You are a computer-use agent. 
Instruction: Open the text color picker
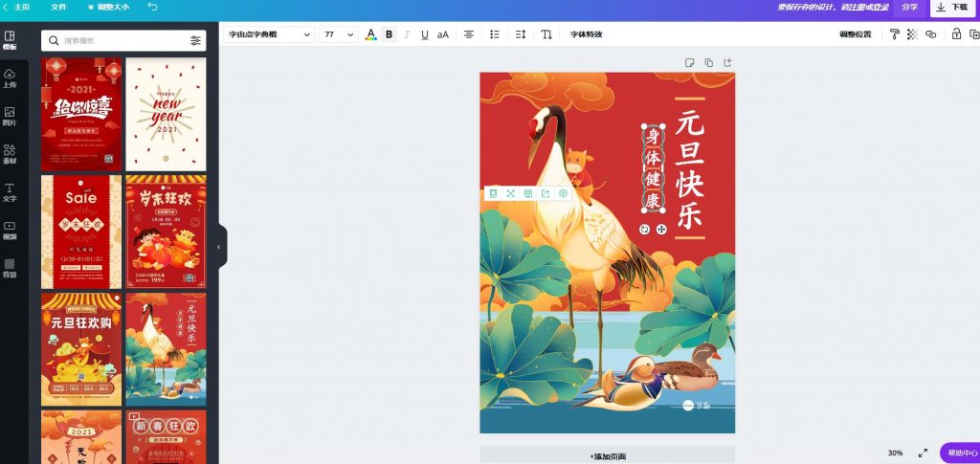370,34
